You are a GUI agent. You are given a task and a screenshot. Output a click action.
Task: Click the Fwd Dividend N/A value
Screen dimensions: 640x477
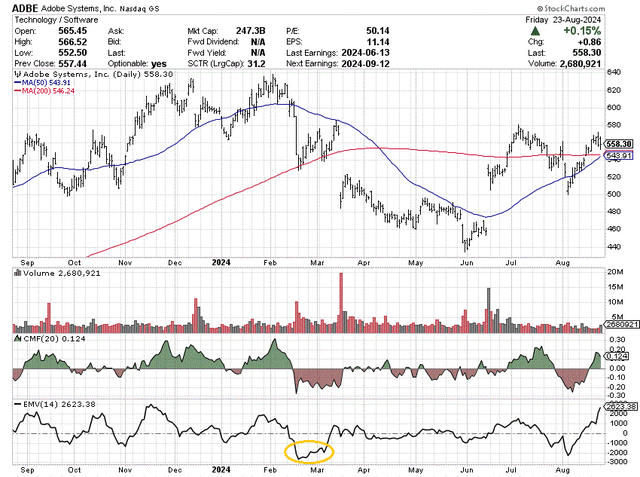pos(258,42)
